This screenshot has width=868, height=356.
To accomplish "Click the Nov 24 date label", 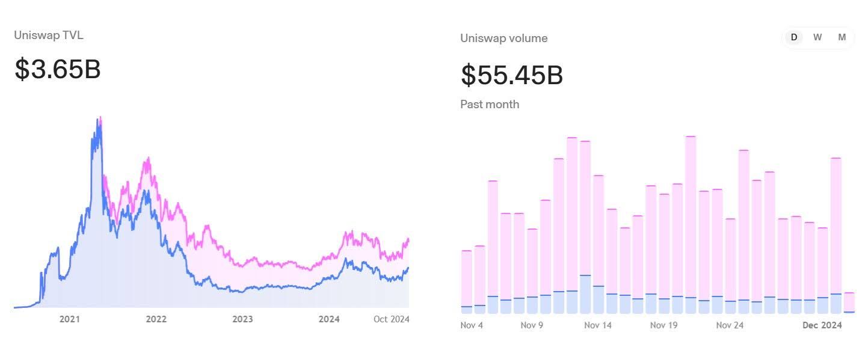I will (x=730, y=325).
